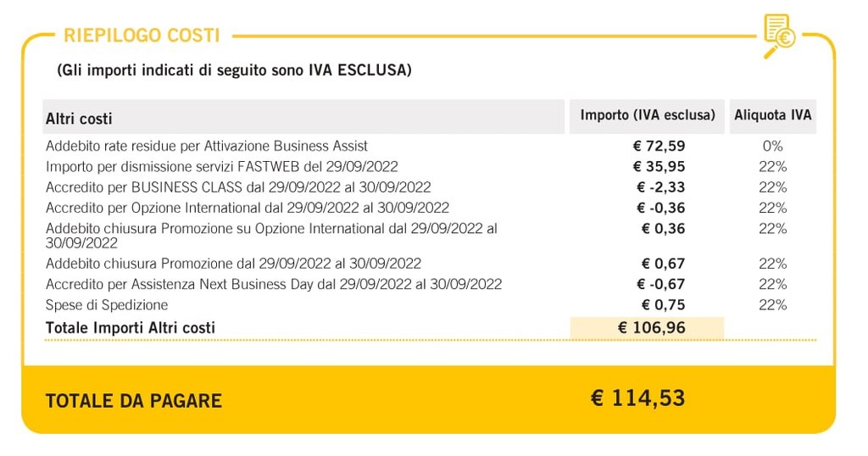The width and height of the screenshot is (868, 456).
Task: Click the IVA ESCLUSA notice text
Action: pos(234,70)
